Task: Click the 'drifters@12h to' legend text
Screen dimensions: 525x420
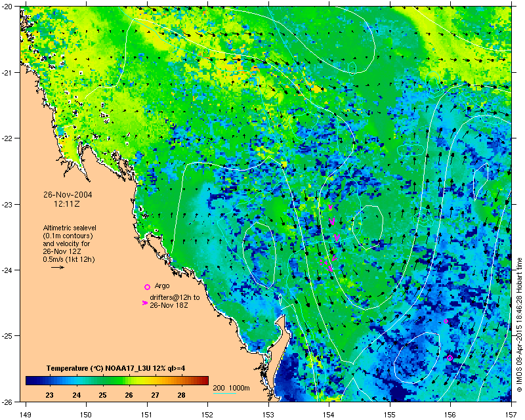Action: pyautogui.click(x=175, y=297)
